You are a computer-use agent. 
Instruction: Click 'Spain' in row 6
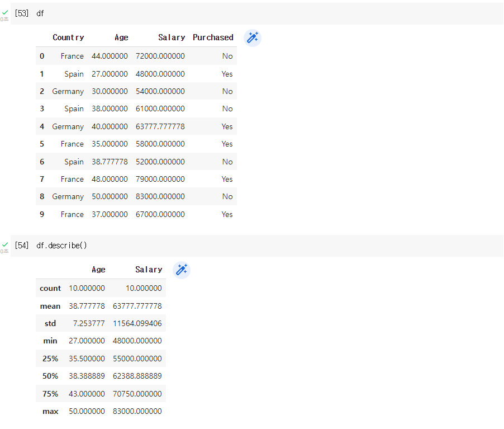point(74,162)
